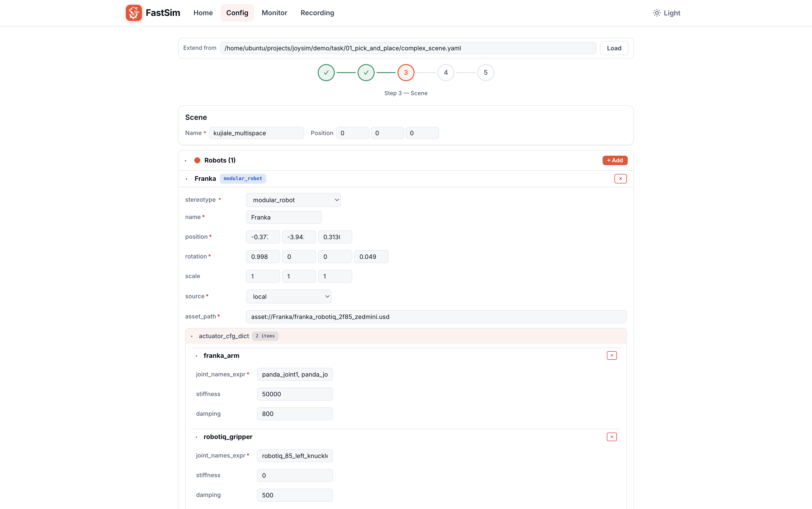Jump to step 4 circle

[446, 73]
